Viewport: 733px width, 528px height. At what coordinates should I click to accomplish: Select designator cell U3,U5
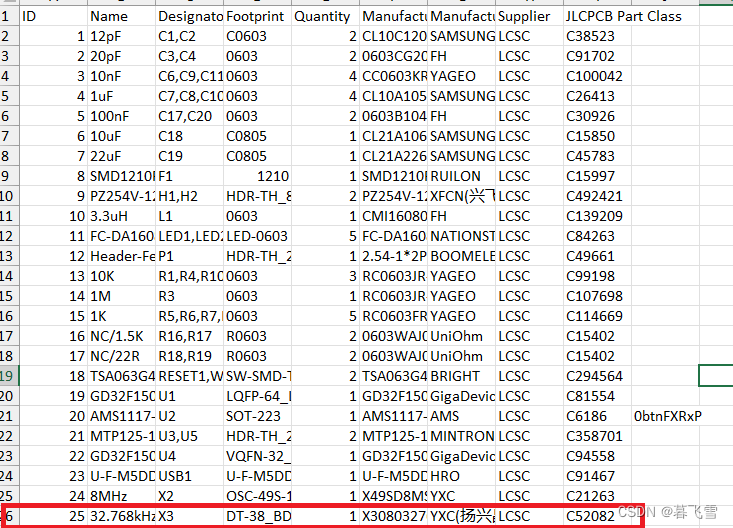point(189,436)
